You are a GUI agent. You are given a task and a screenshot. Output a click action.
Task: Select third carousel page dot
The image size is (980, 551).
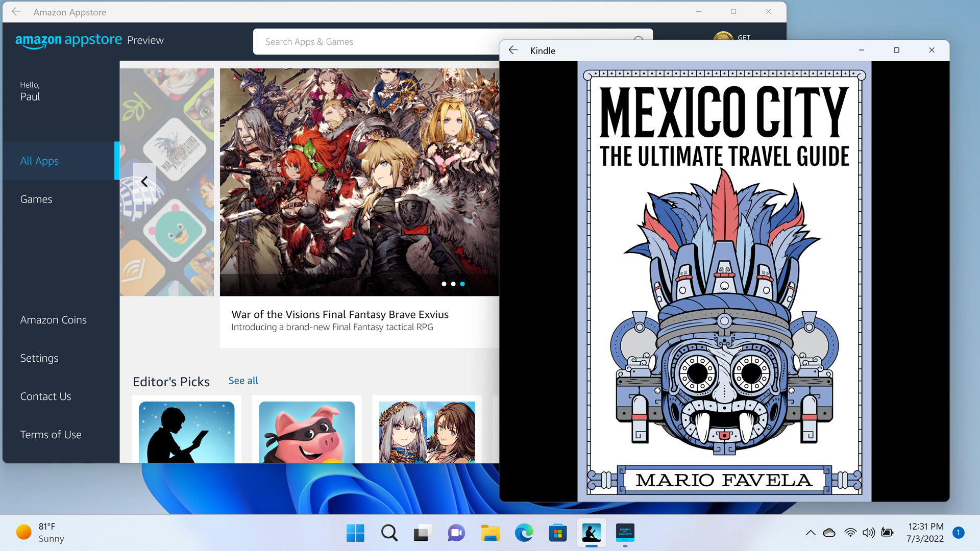point(462,284)
